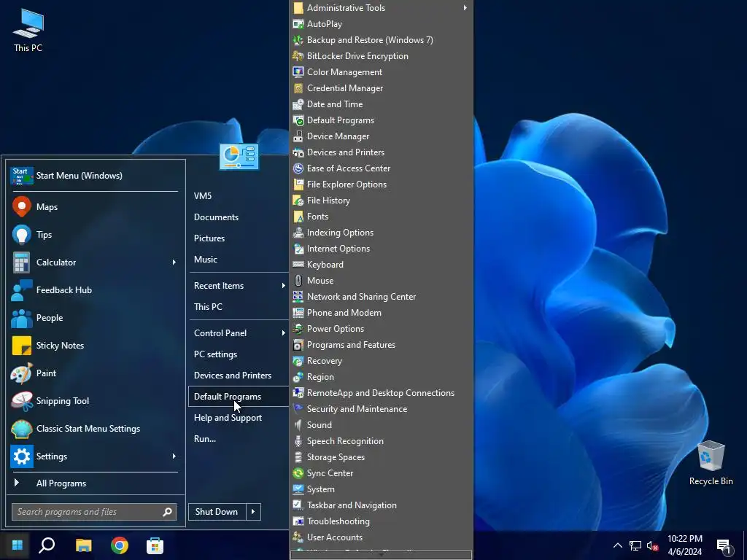747x560 pixels.
Task: Click the Settings gear icon
Action: tap(22, 456)
